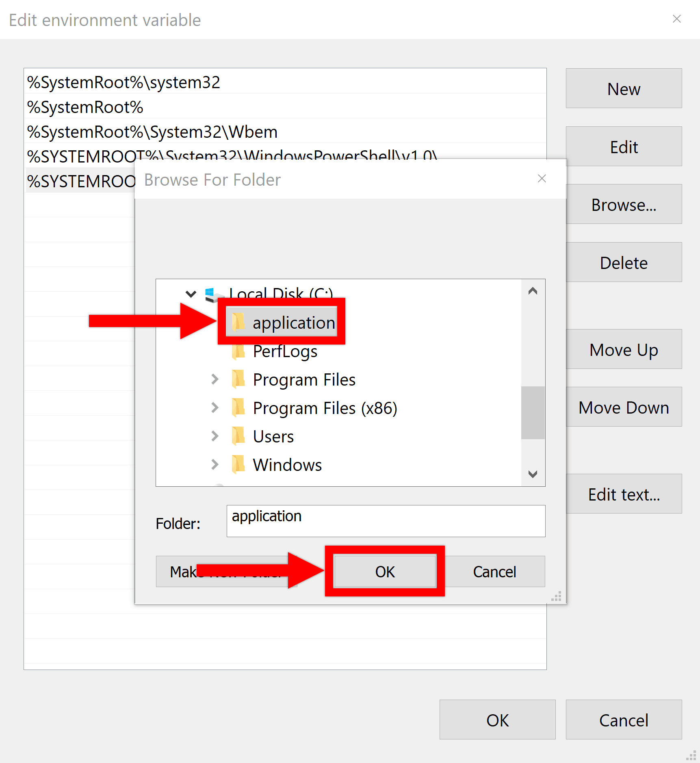This screenshot has width=700, height=763.
Task: Click Move Up
Action: pyautogui.click(x=623, y=349)
